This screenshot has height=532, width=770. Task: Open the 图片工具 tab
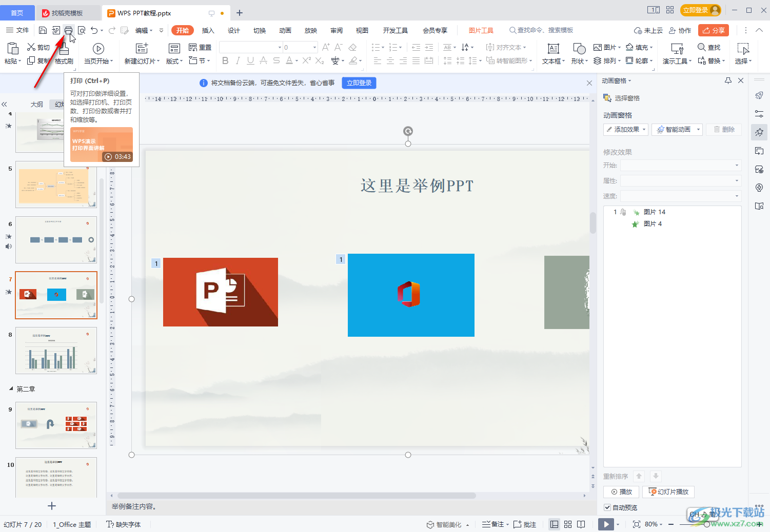pos(481,30)
